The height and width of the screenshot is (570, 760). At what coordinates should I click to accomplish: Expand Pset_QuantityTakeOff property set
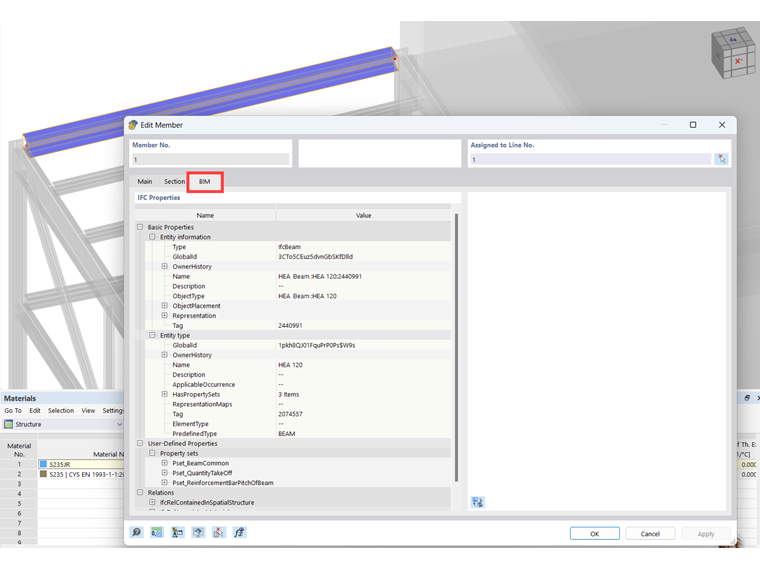pos(164,473)
